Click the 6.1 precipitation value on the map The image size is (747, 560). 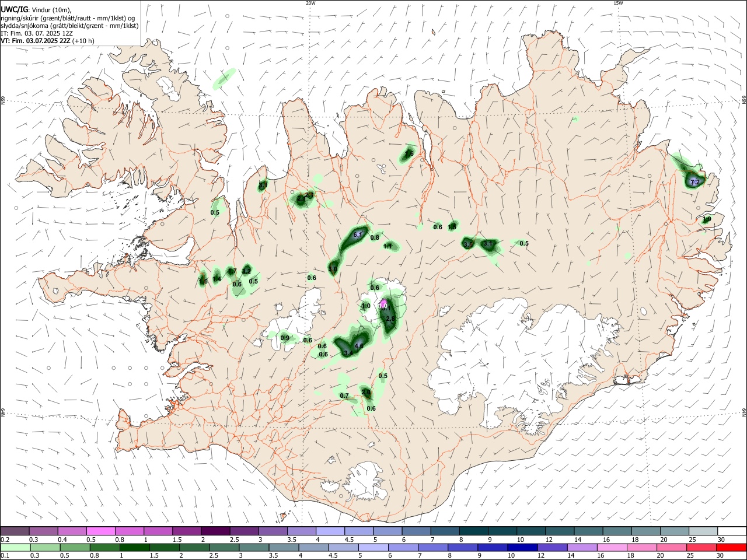[x=358, y=235]
